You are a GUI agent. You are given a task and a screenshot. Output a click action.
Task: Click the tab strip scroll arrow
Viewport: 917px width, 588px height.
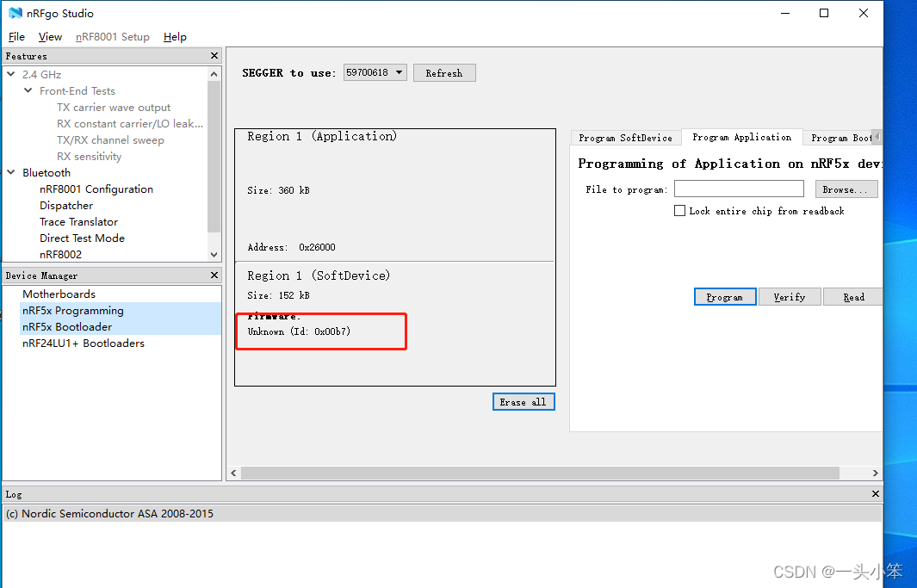click(x=876, y=136)
